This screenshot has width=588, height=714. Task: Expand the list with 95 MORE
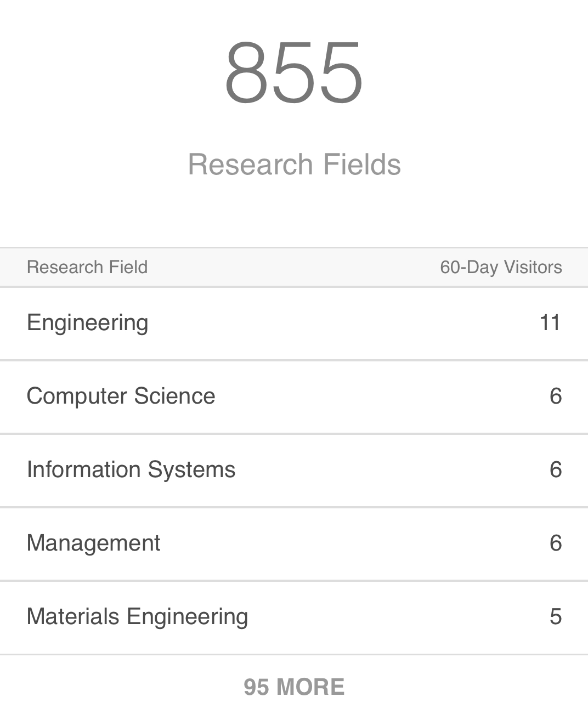pos(294,687)
